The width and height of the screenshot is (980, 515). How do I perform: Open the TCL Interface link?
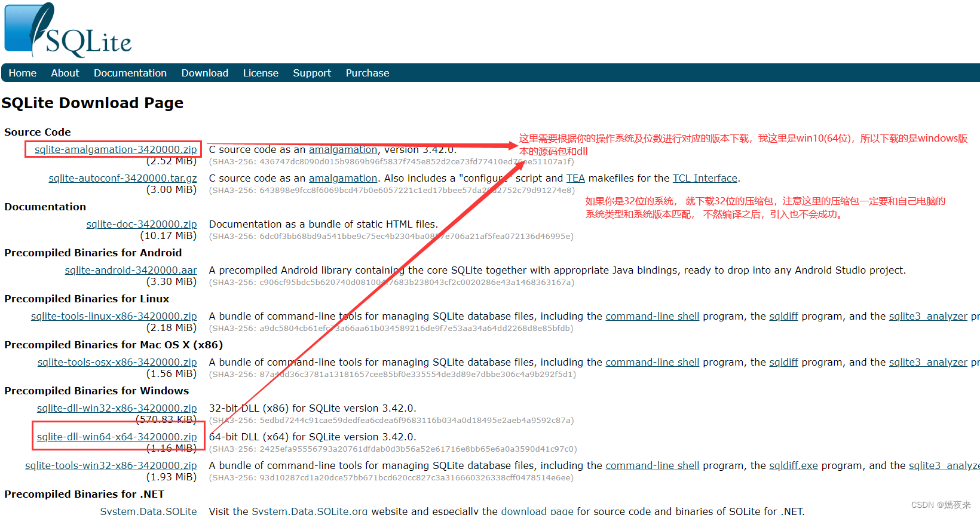pos(705,178)
